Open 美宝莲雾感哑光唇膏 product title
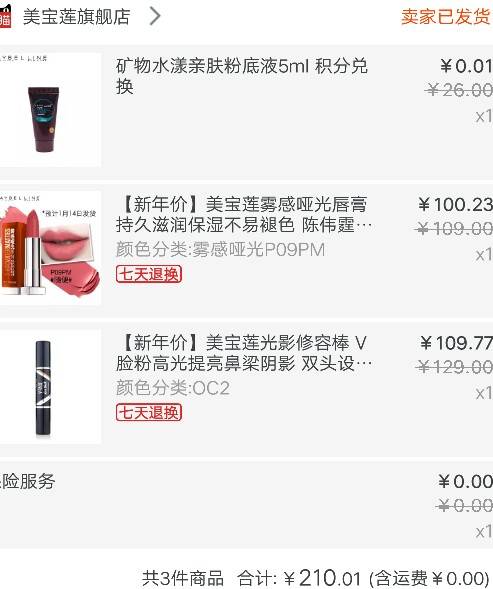493x589 pixels. click(244, 214)
